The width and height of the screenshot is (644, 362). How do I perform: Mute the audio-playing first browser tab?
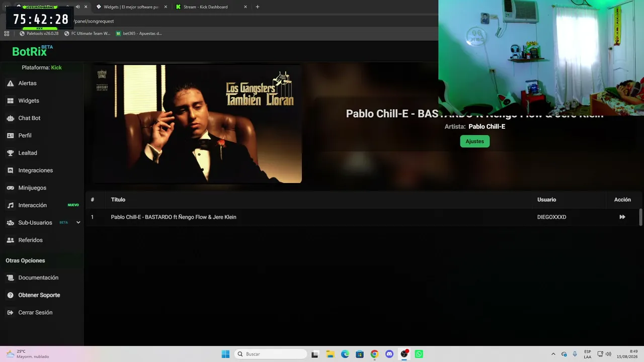coord(77,7)
